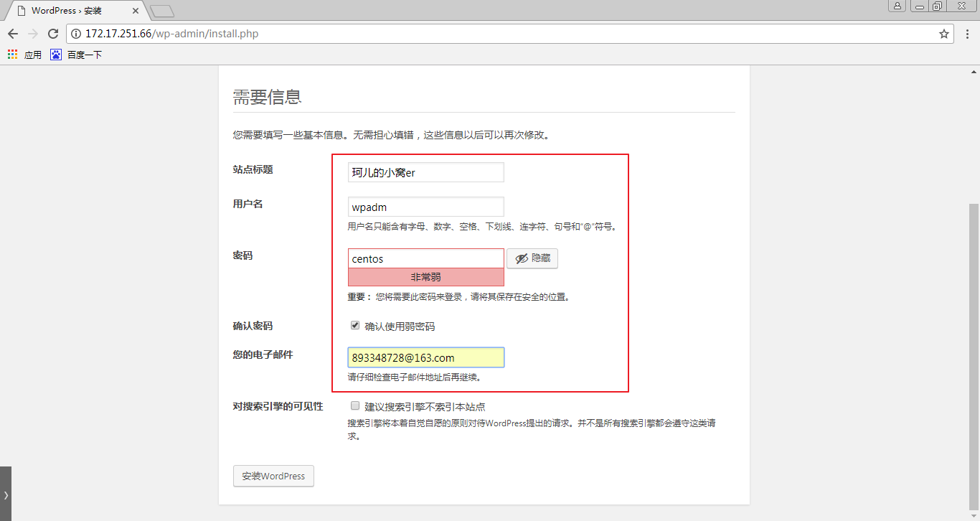
Task: Click the 对搜索引擎的可见性 label
Action: [278, 406]
